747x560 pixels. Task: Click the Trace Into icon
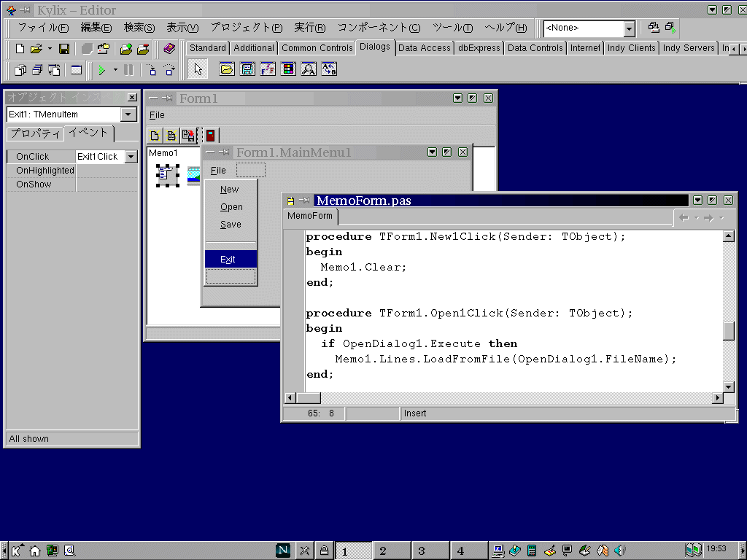pyautogui.click(x=152, y=70)
